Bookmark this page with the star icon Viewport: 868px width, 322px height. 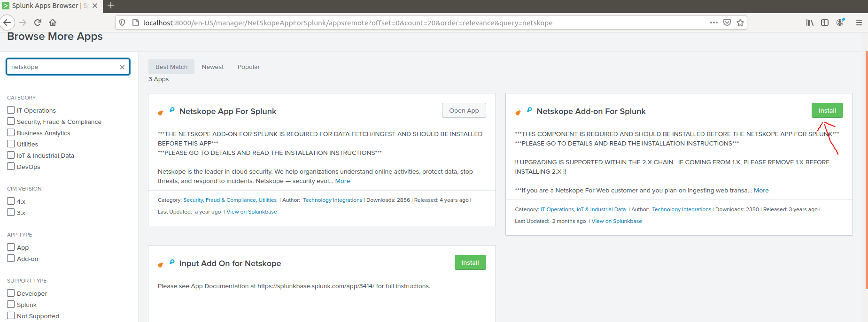[x=740, y=23]
